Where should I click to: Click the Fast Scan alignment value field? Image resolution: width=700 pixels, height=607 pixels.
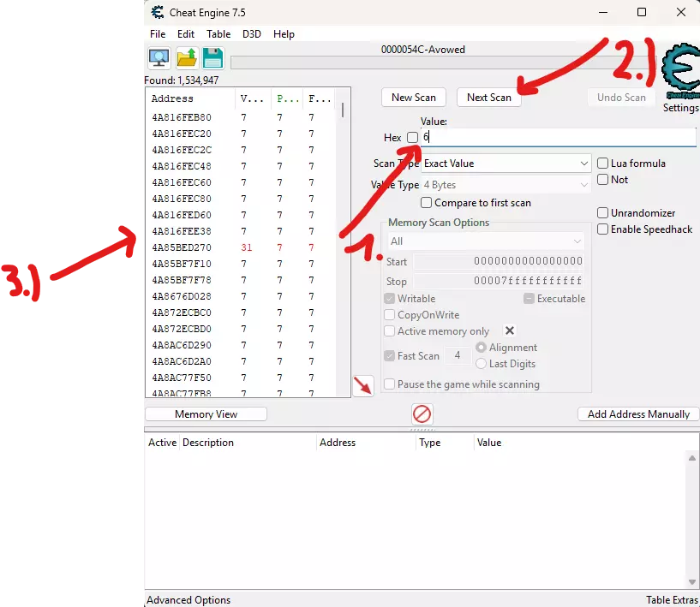(x=458, y=355)
